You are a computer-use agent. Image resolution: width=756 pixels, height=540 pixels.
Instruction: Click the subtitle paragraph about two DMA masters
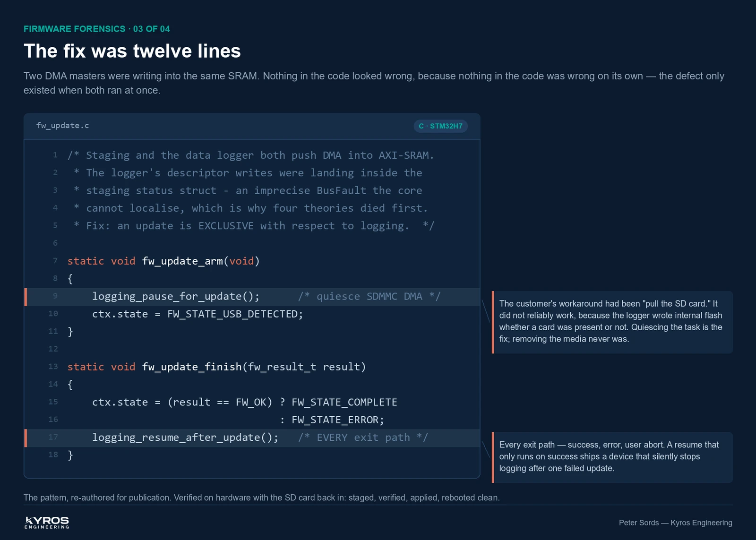click(374, 83)
